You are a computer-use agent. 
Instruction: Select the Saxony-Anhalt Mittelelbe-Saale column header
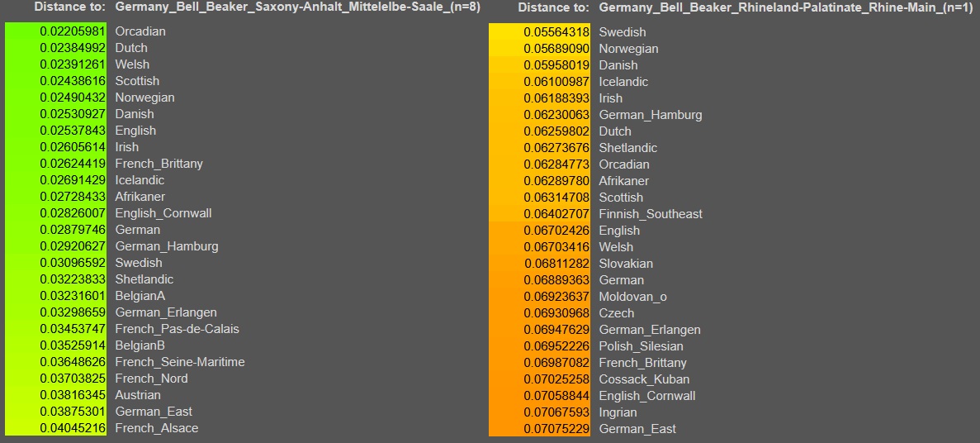pos(297,7)
